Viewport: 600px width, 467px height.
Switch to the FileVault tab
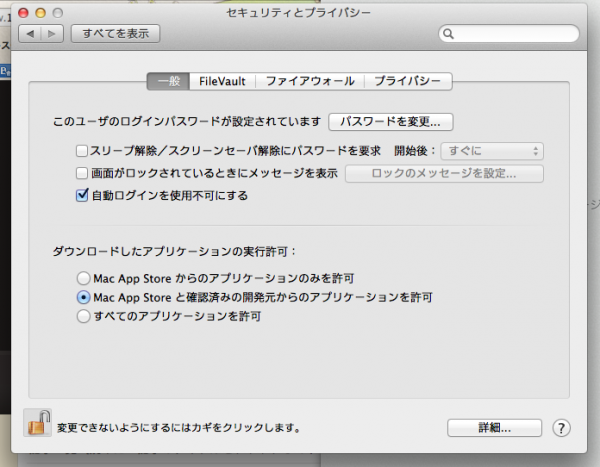(x=224, y=81)
